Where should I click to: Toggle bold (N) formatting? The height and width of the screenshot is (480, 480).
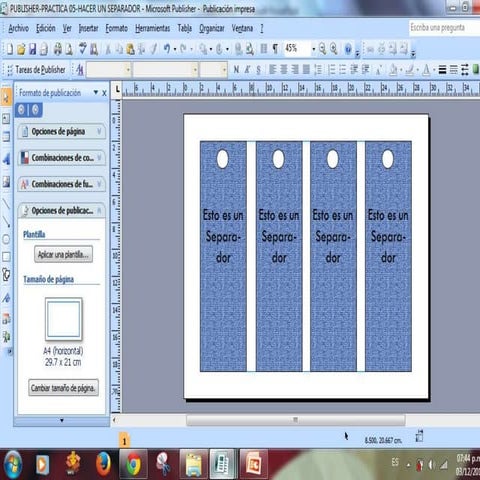pyautogui.click(x=236, y=70)
